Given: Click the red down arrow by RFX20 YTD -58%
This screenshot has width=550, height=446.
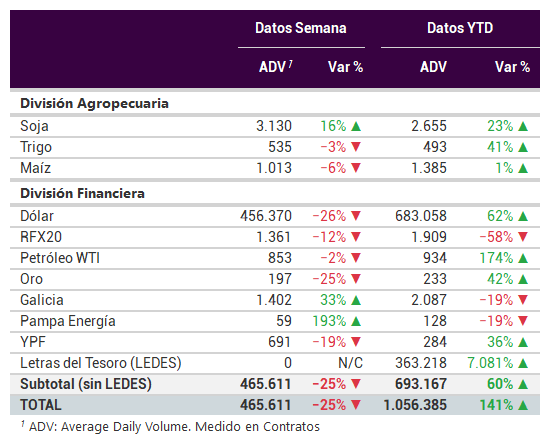Looking at the screenshot, I should pyautogui.click(x=523, y=237).
